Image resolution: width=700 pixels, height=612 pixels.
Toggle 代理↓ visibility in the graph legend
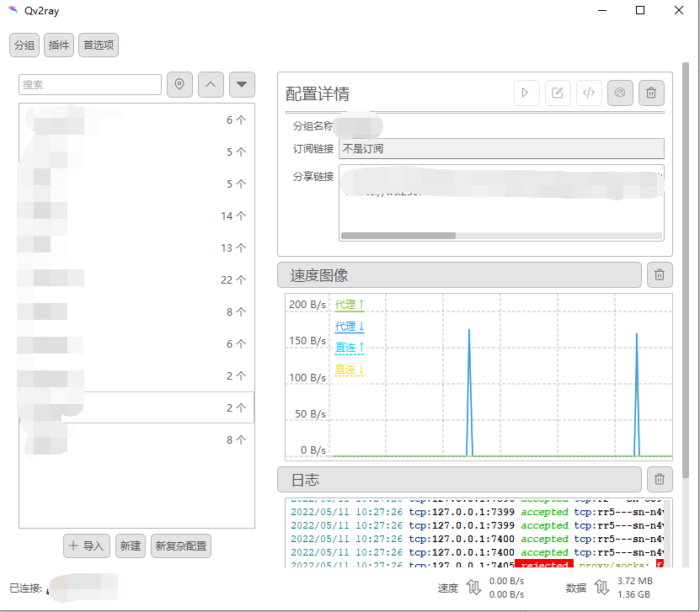tap(349, 326)
